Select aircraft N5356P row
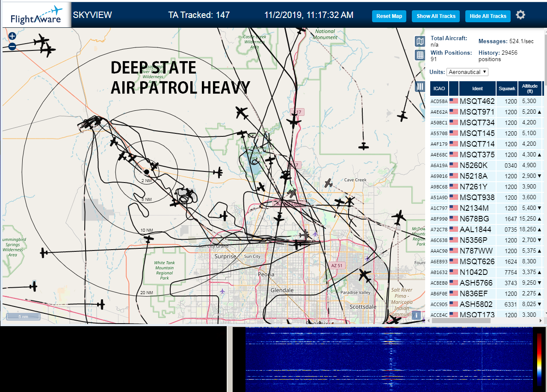The width and height of the screenshot is (547, 392). point(486,240)
